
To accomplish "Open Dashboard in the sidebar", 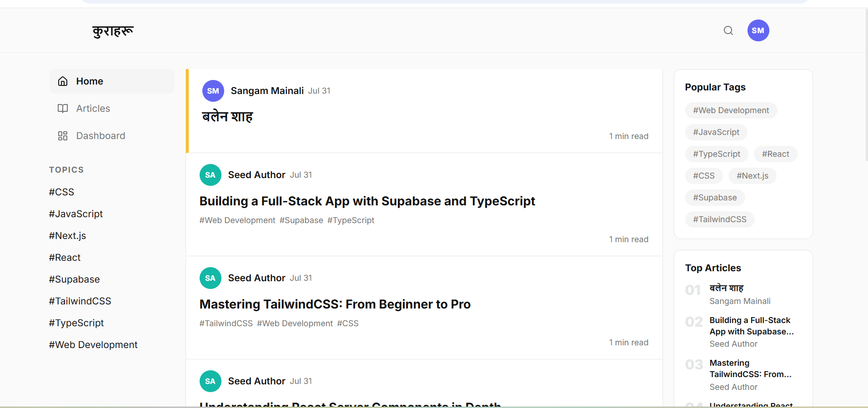I will click(112, 136).
